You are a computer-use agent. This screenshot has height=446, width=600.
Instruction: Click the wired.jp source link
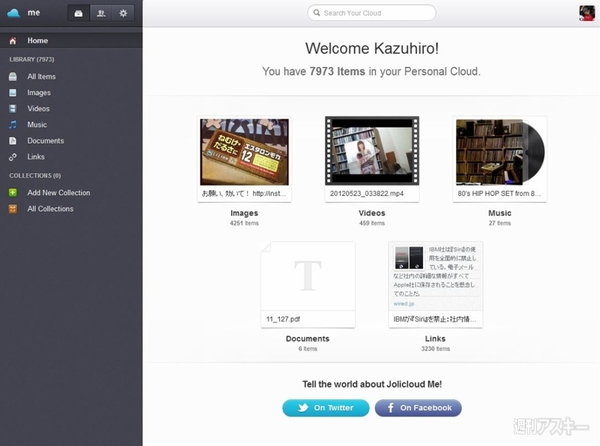(x=404, y=304)
